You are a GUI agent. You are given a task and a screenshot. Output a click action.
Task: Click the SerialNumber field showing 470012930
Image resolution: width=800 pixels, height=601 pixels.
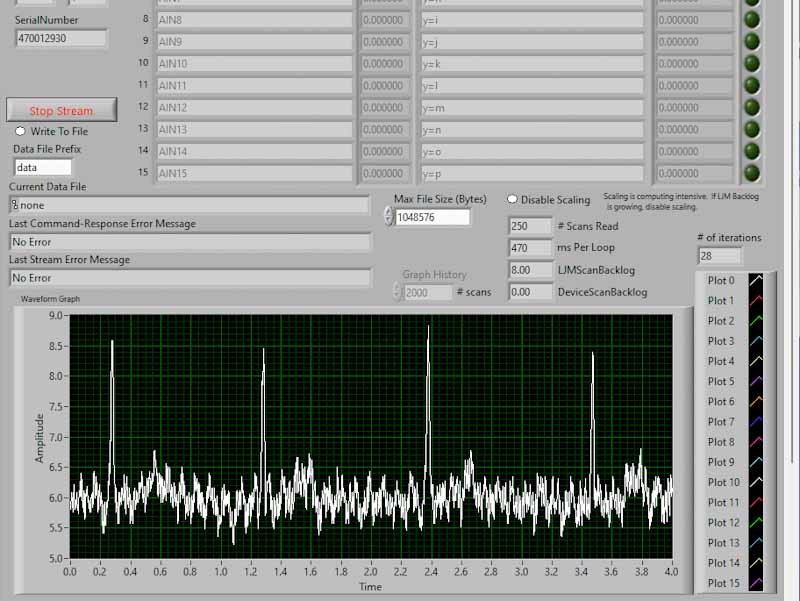pos(60,38)
